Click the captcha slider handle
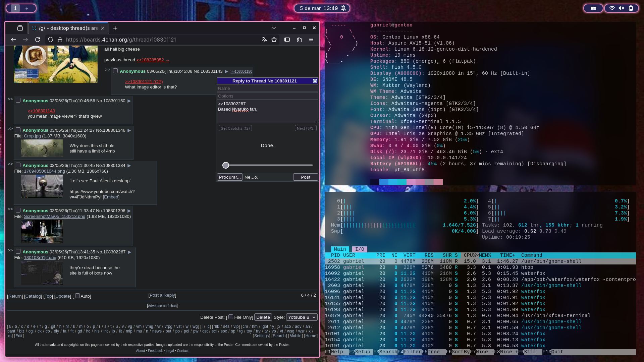This screenshot has width=644, height=362. point(226,165)
